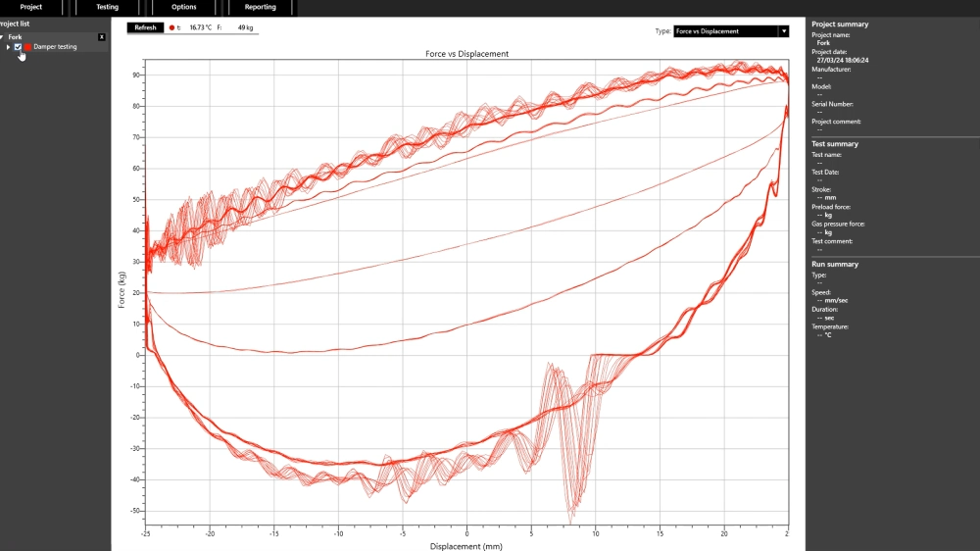980x551 pixels.
Task: Click the Project comment label
Action: 836,122
